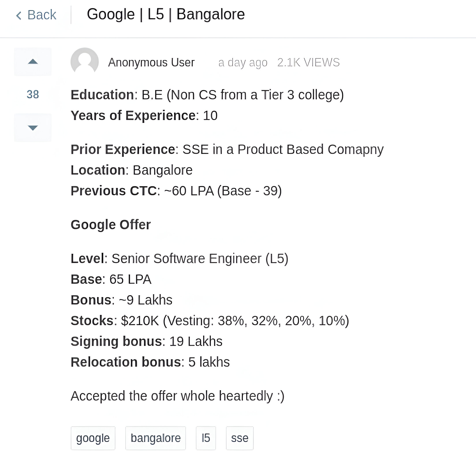Screen dimensions: 476x472
Task: Click the back chevron arrow icon
Action: [19, 15]
